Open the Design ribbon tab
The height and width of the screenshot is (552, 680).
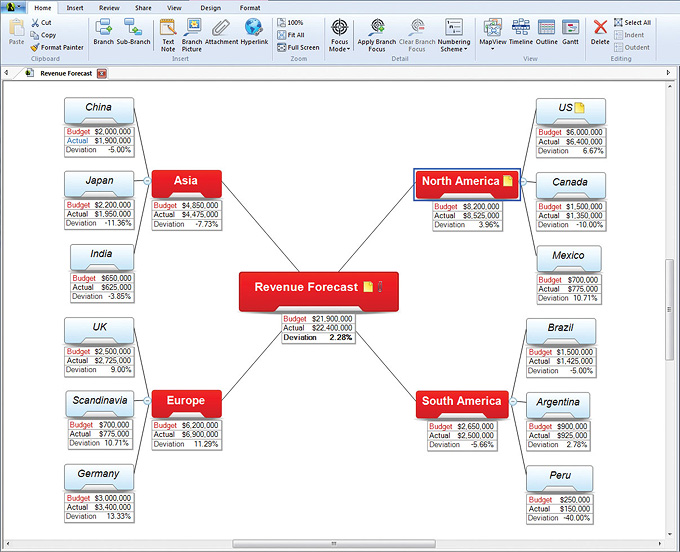(x=210, y=8)
